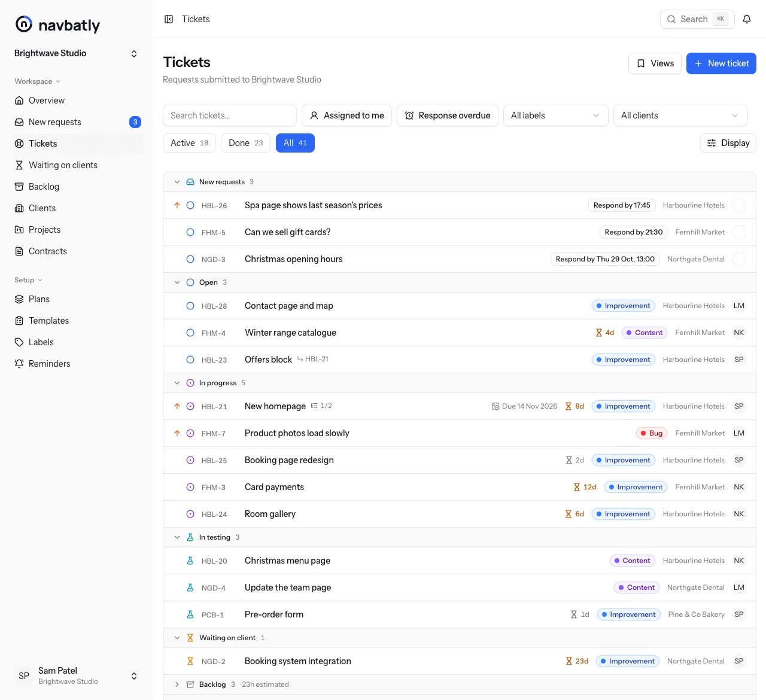This screenshot has width=766, height=700.
Task: Click status circle of FHM-5
Action: 190,232
